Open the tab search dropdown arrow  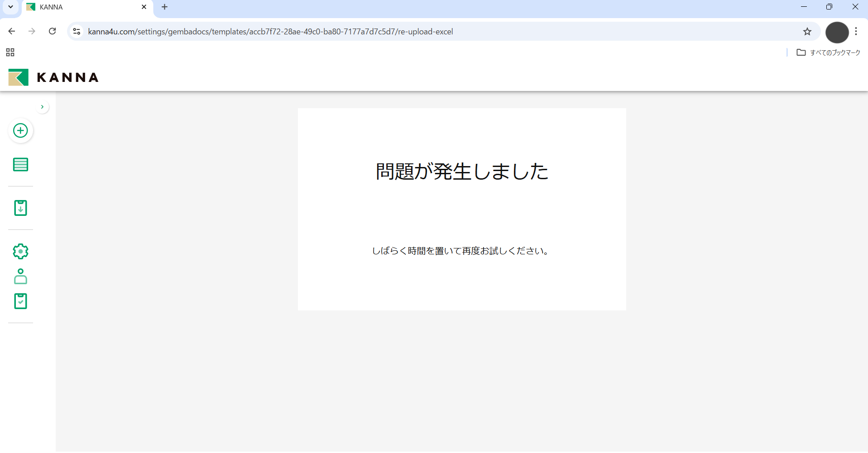pyautogui.click(x=10, y=7)
